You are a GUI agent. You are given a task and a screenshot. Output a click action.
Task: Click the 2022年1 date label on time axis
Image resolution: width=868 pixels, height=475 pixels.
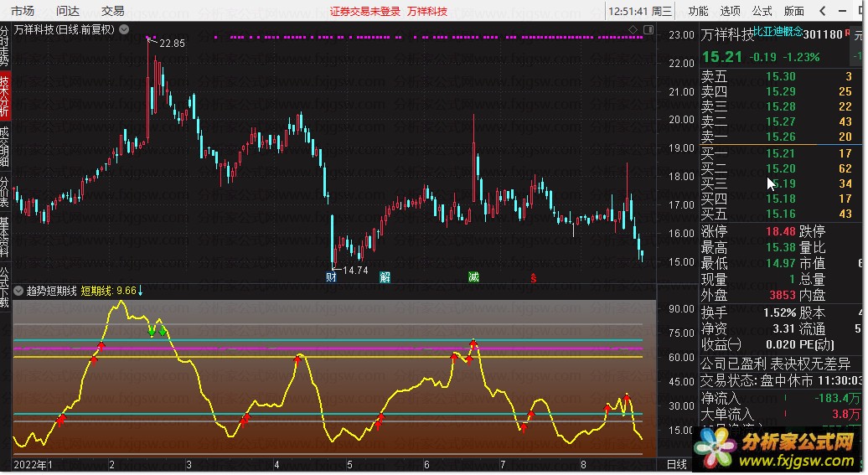(x=34, y=464)
